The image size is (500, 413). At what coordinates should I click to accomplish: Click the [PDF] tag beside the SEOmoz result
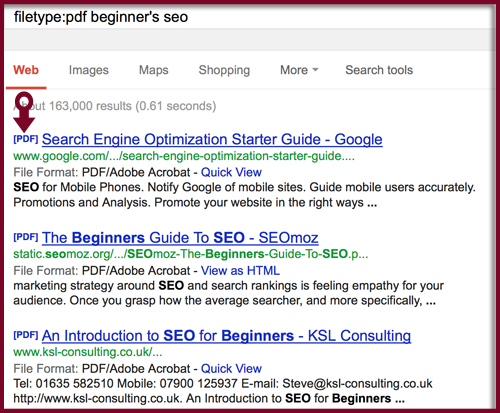pyautogui.click(x=26, y=237)
